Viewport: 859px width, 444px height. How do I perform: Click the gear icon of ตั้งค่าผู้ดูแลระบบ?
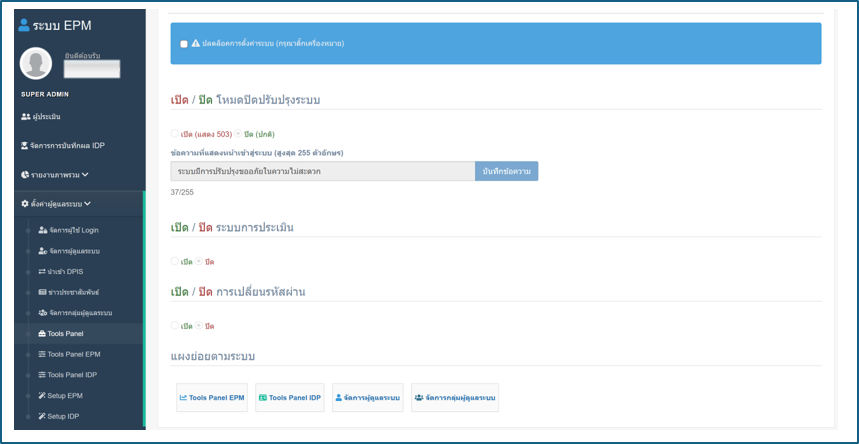25,204
